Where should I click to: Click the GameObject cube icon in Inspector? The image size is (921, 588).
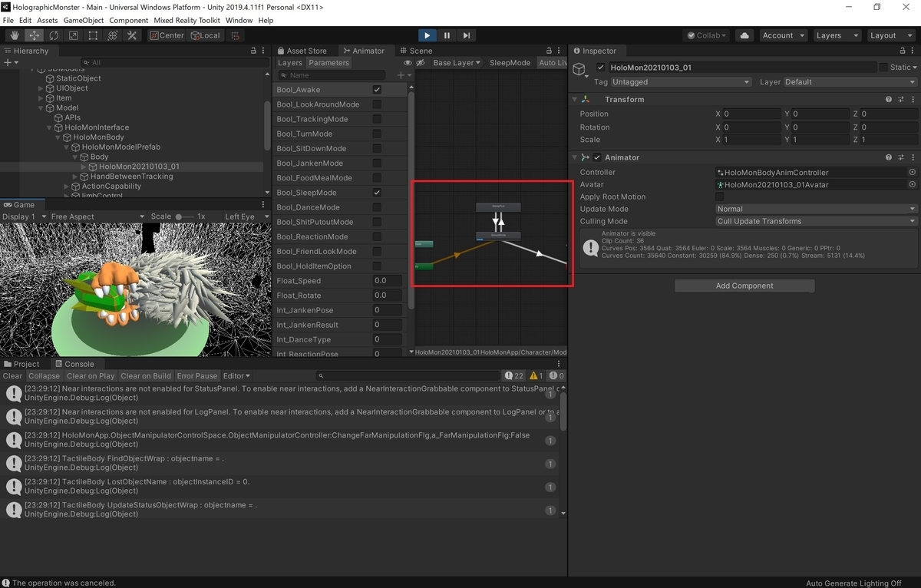pyautogui.click(x=579, y=69)
